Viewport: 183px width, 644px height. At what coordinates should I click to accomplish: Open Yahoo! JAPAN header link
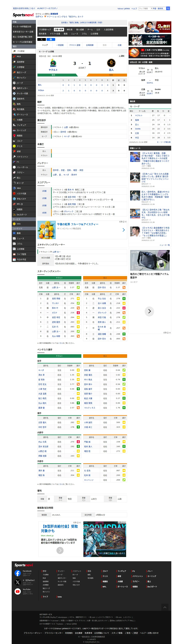(x=123, y=9)
